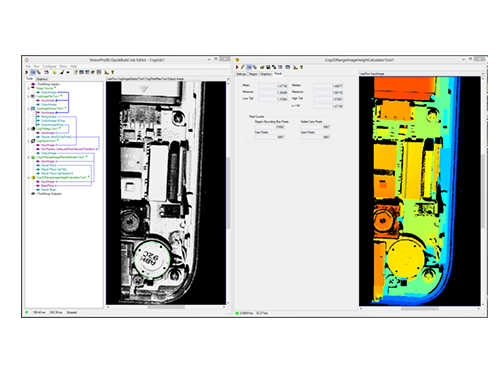
Task: Click the help question mark icon in Job Editor toolbar
Action: tap(112, 72)
